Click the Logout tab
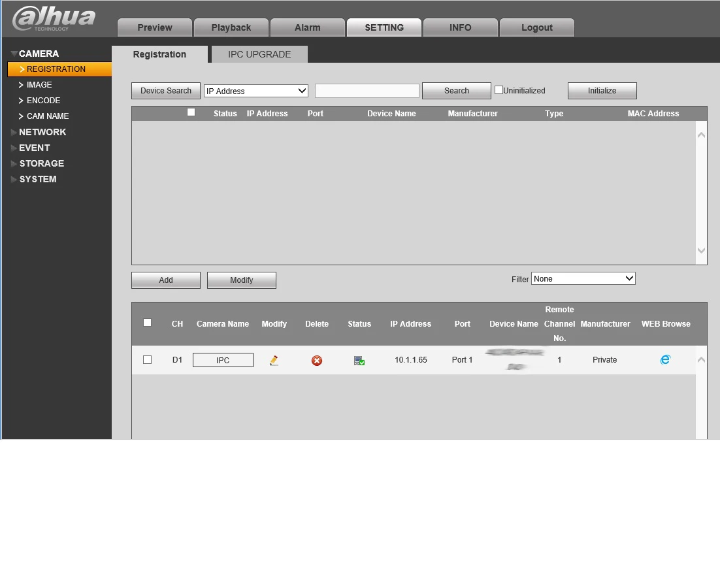This screenshot has height=588, width=720. coord(537,27)
